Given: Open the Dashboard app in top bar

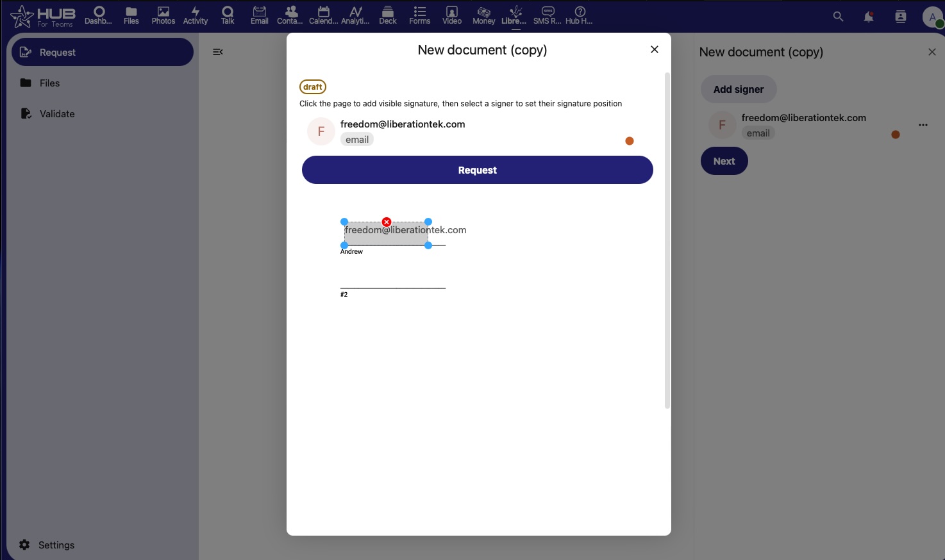Looking at the screenshot, I should point(99,15).
